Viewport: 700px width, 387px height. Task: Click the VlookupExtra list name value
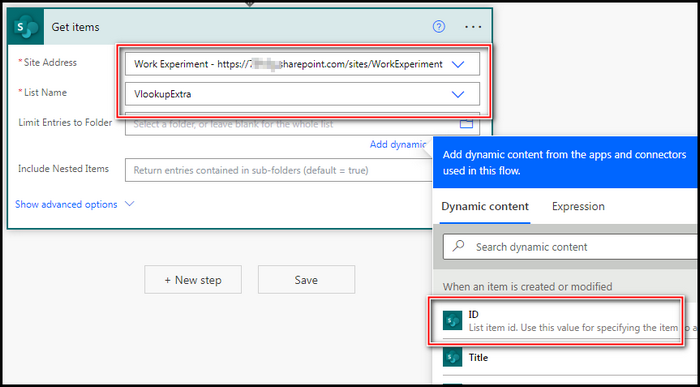[x=162, y=94]
